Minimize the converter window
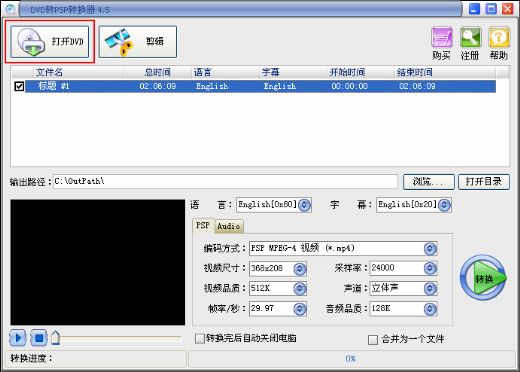Screen dimensions: 520x372 474,9
